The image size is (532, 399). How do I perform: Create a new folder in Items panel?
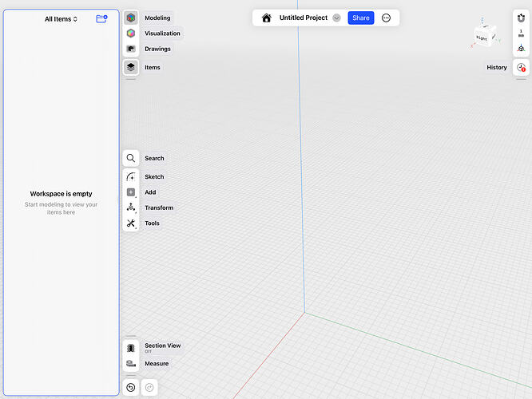(101, 18)
